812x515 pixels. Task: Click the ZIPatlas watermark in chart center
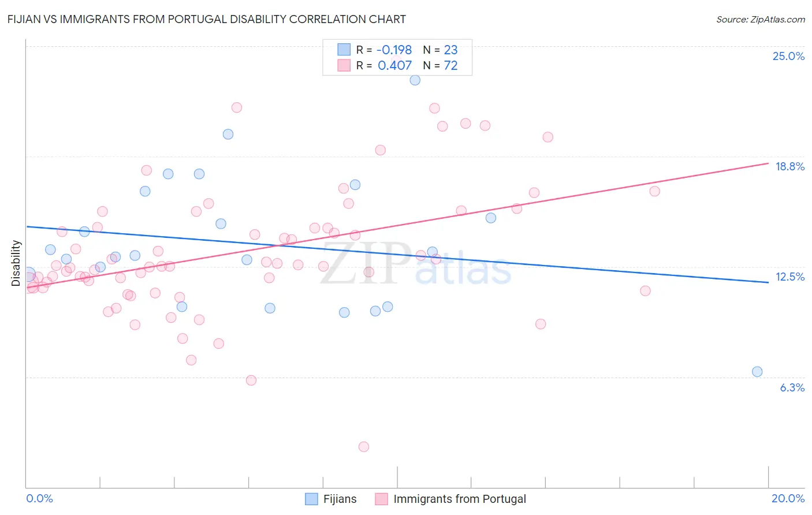(416, 266)
